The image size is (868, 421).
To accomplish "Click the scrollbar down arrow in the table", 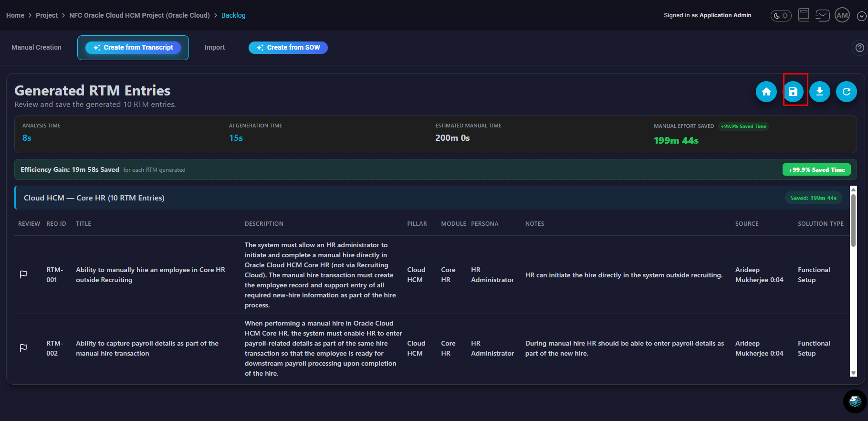I will coord(853,373).
